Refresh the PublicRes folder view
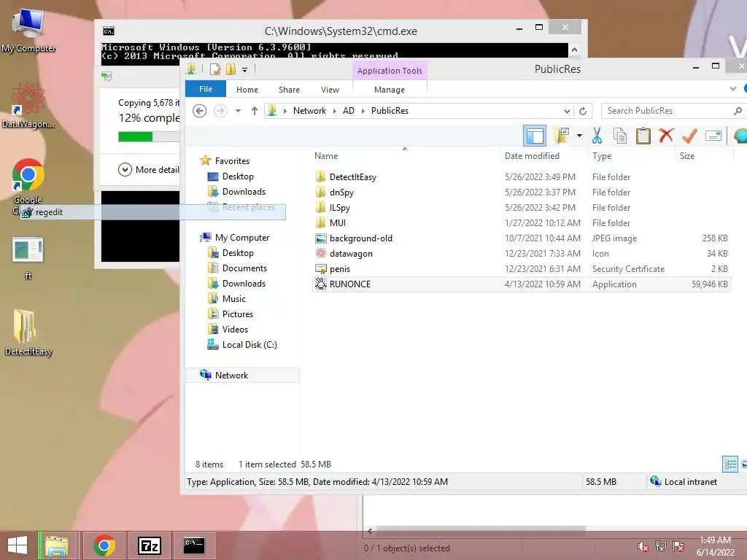Image resolution: width=747 pixels, height=560 pixels. 583,111
